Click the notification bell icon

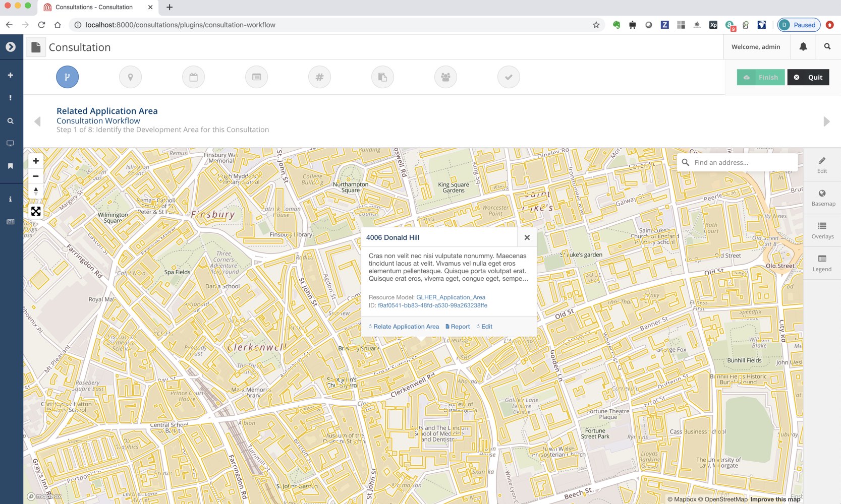click(803, 46)
